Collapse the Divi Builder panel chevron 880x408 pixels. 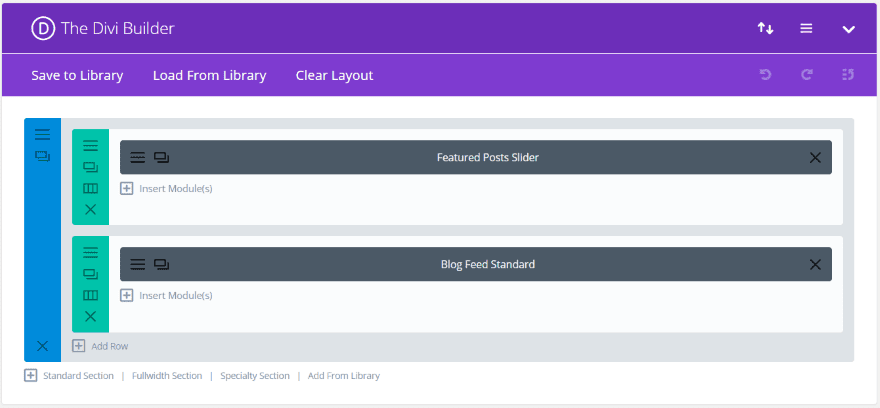tap(848, 29)
